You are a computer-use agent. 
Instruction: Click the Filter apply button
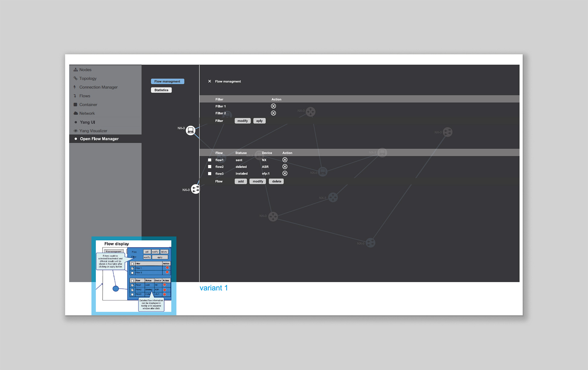tap(260, 121)
